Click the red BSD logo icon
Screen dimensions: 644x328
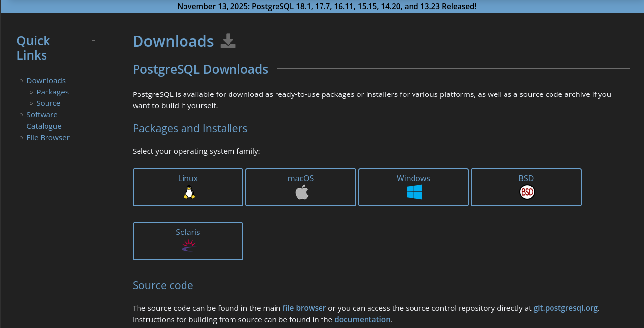527,192
